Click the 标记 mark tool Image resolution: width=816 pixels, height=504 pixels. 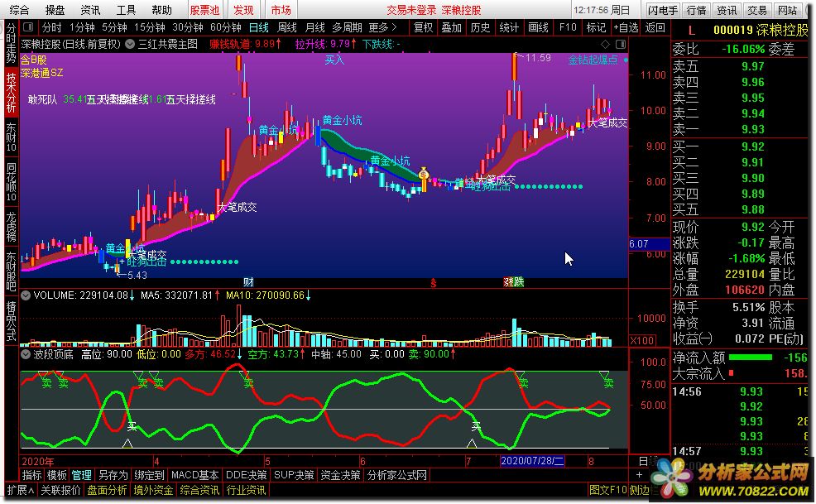[596, 27]
